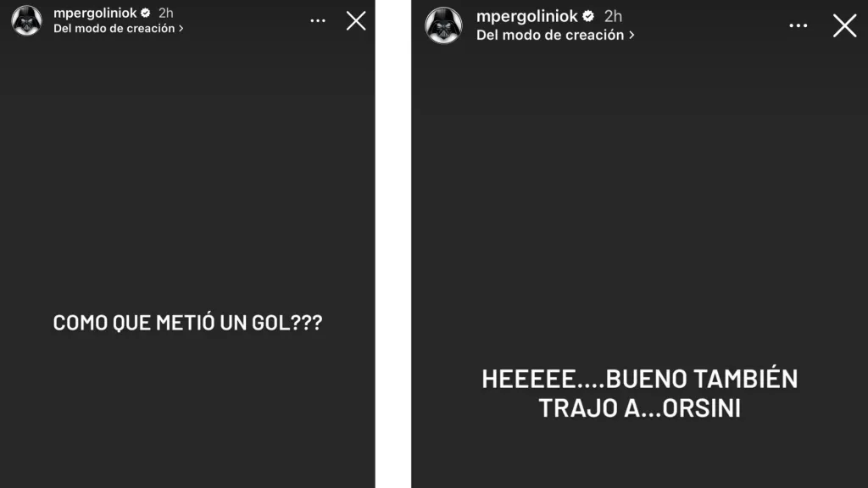Click the "HEEEEE....BUENO TAMBIÉN" text line
The width and height of the screenshot is (868, 488).
[639, 379]
